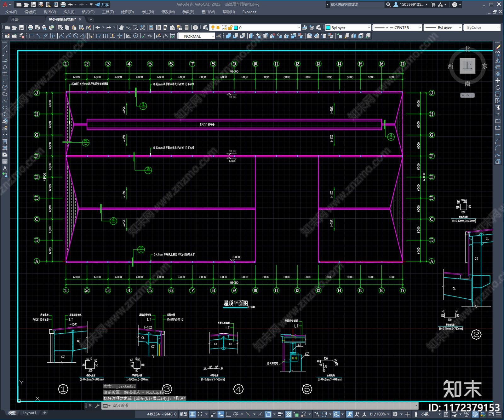The image size is (504, 420).
Task: Open the ByColor plot style dropdown
Action: point(482,28)
